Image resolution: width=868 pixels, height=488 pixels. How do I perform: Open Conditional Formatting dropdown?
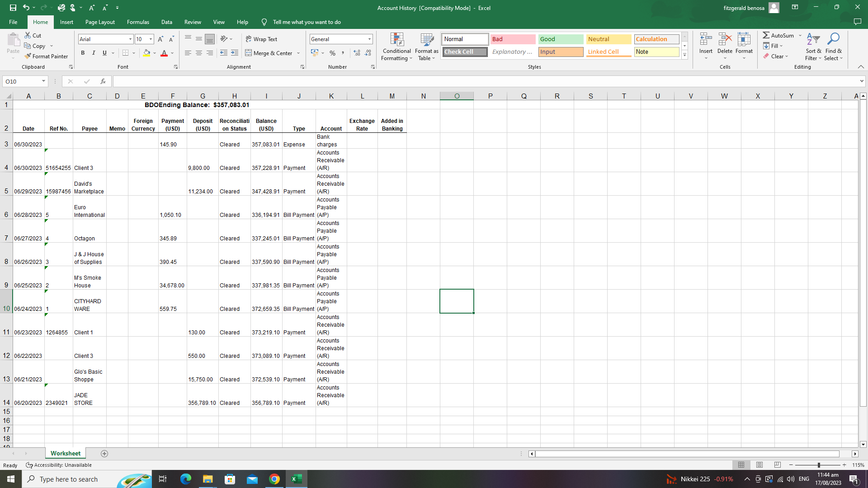(x=396, y=47)
